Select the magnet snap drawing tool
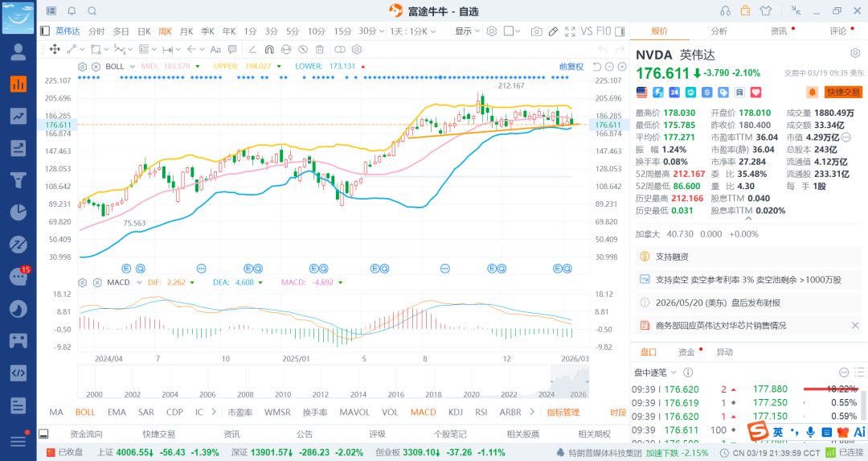The image size is (868, 461). [x=268, y=49]
